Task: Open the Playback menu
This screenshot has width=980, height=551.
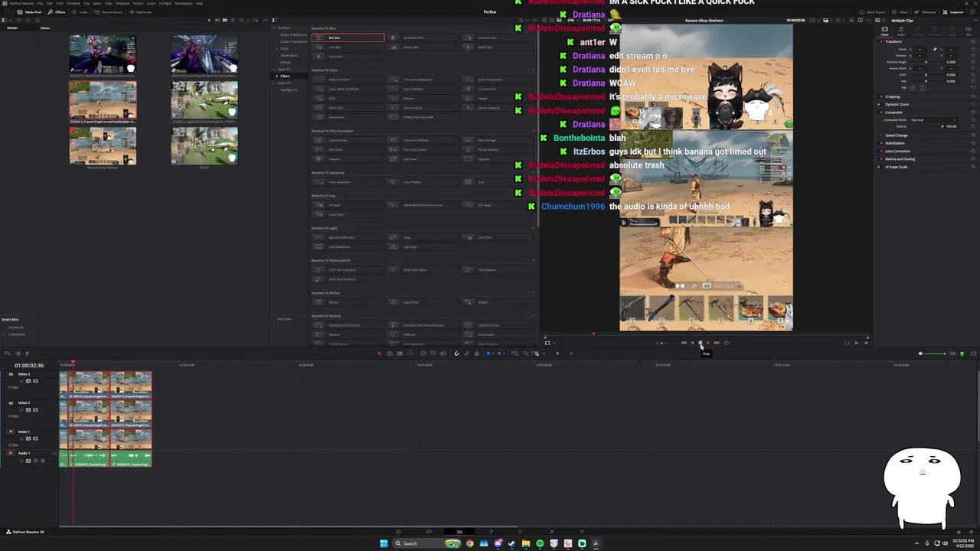Action: coord(122,3)
